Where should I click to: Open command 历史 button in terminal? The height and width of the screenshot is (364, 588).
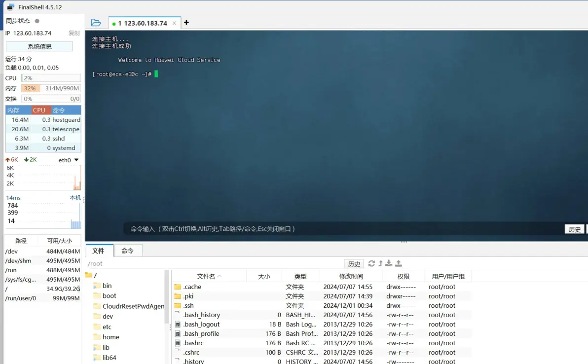point(574,229)
